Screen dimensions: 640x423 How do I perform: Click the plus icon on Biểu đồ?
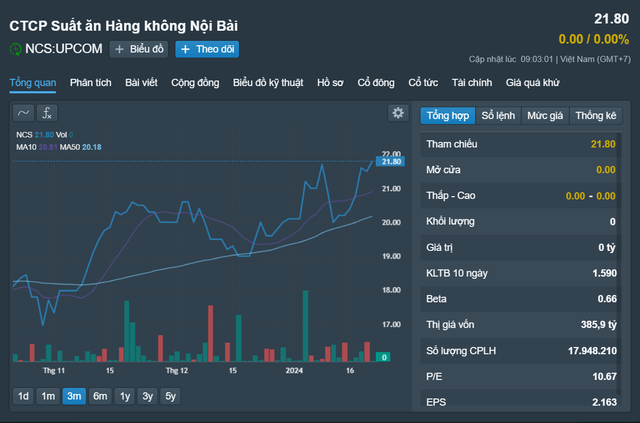pyautogui.click(x=120, y=49)
